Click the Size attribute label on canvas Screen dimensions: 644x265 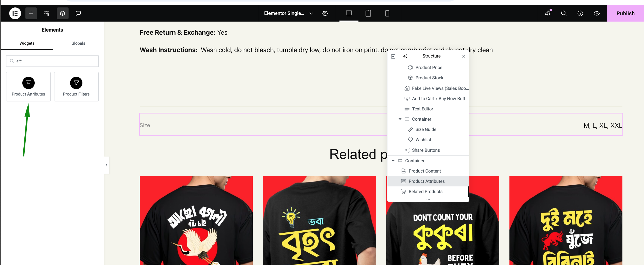coord(145,125)
